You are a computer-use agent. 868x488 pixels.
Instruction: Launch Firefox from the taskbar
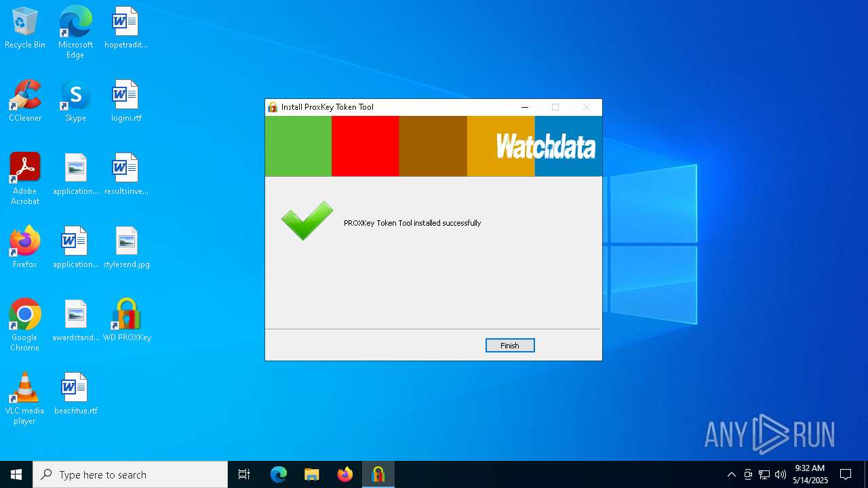click(345, 474)
